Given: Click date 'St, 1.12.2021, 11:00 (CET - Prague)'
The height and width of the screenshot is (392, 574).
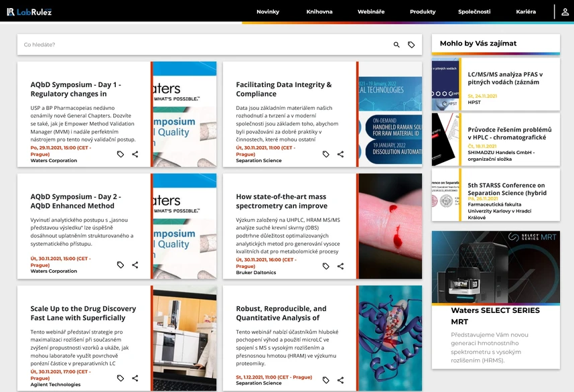Looking at the screenshot, I should [274, 377].
